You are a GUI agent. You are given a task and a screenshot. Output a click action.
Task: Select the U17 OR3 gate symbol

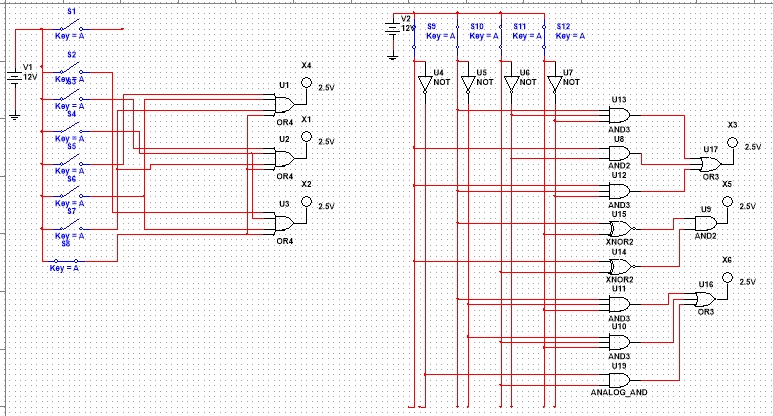(710, 164)
